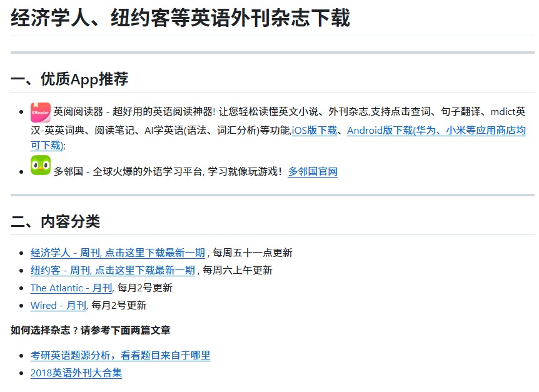This screenshot has width=539, height=392.
Task: Click the page title 经济学人、纽约客等英语外刊杂志下载
Action: point(181,18)
